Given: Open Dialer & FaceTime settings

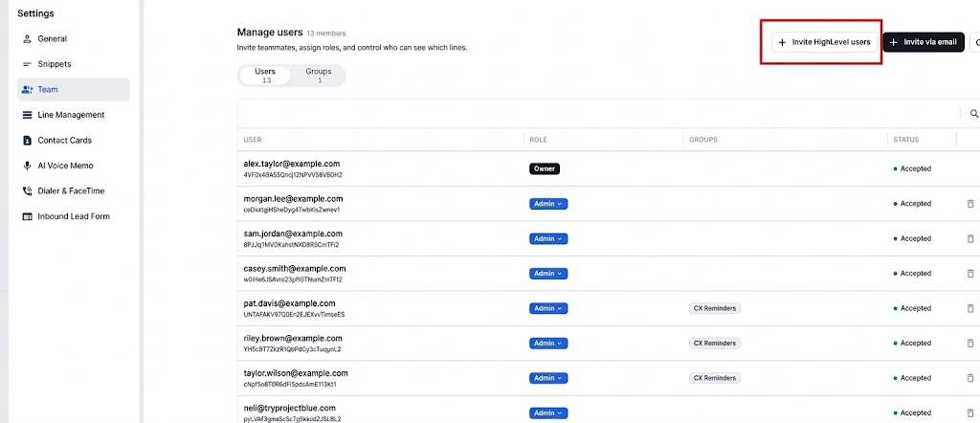Looking at the screenshot, I should point(73,191).
